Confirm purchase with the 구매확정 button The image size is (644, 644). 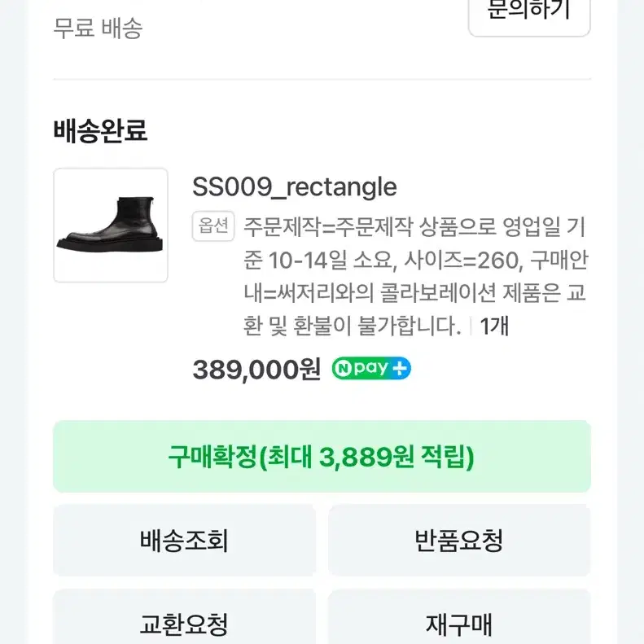tap(322, 457)
